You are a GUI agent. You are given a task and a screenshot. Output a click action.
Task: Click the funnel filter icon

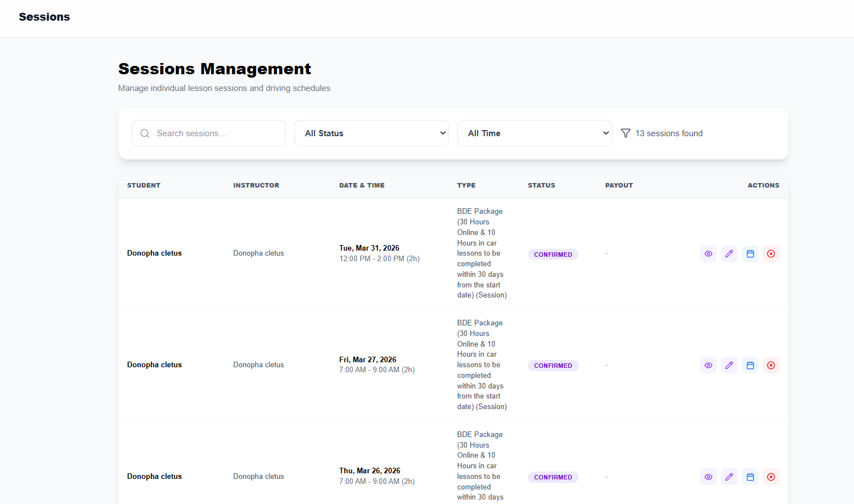point(626,133)
